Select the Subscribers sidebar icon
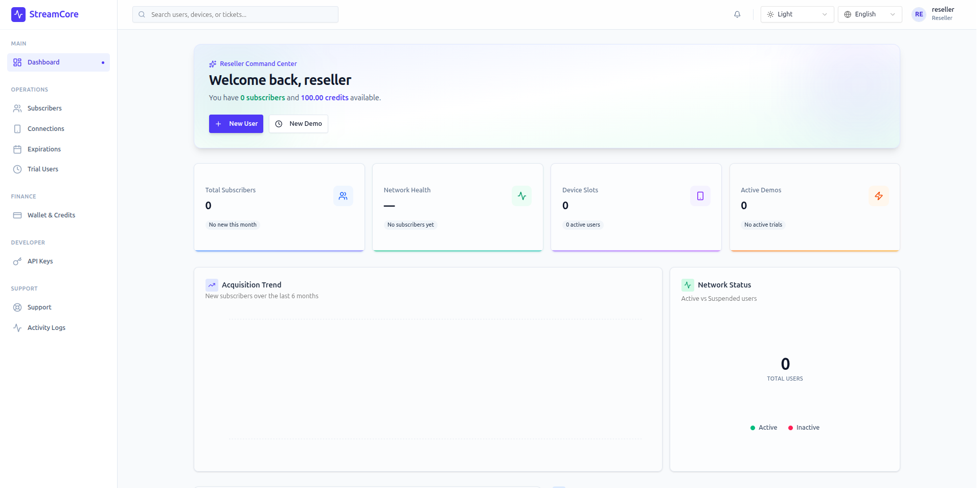 17,108
